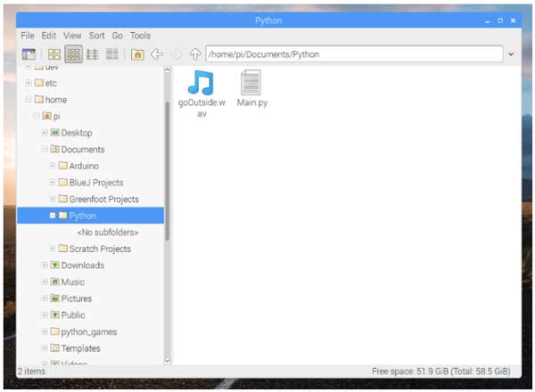
Task: Select Greenfoot Projects folder in tree
Action: click(103, 200)
